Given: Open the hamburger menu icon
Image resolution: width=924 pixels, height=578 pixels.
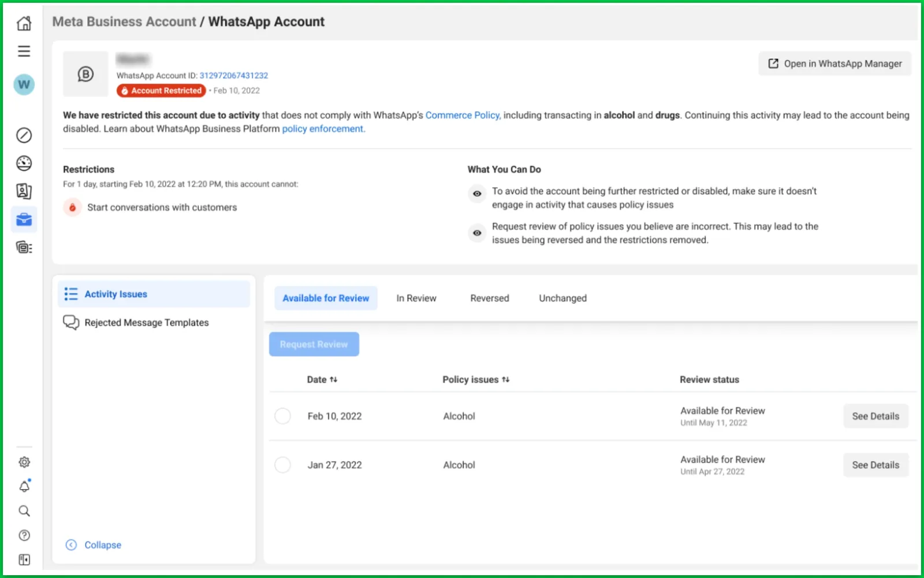Looking at the screenshot, I should (24, 51).
